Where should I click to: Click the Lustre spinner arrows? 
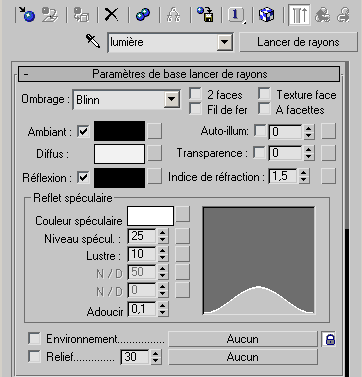[x=162, y=254]
